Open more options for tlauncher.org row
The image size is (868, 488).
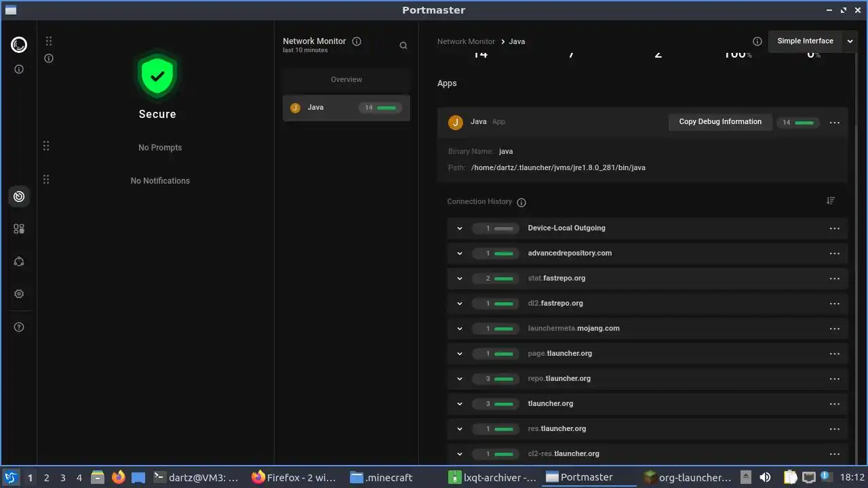[x=835, y=404]
